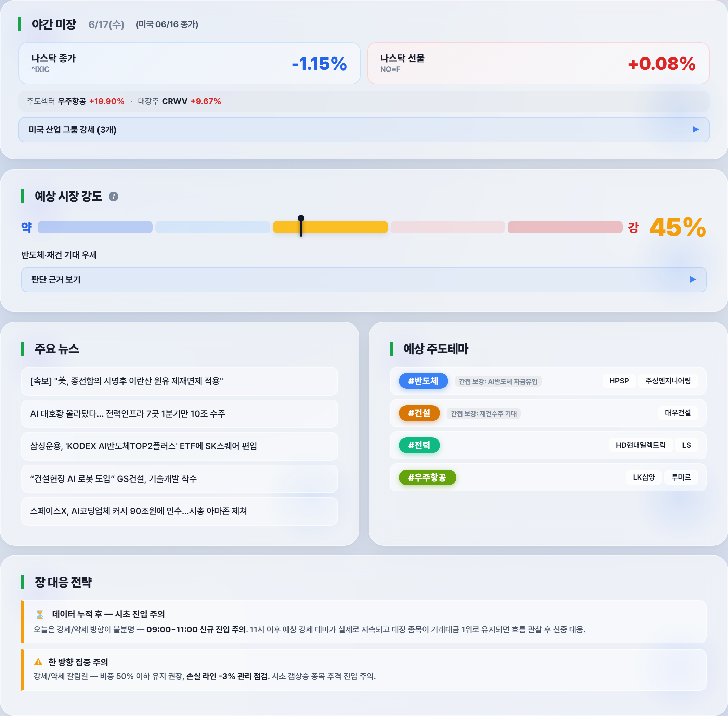Expand 판단 근거 보기 arrow
The height and width of the screenshot is (716, 728).
click(x=693, y=279)
